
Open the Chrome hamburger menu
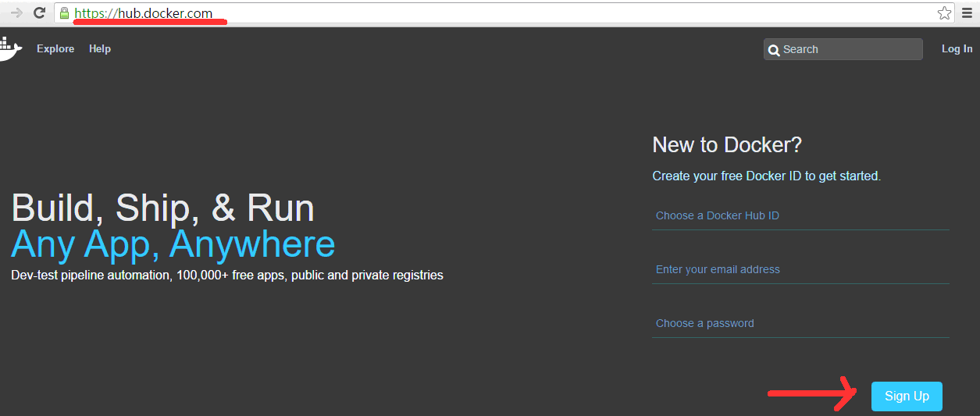[x=967, y=12]
